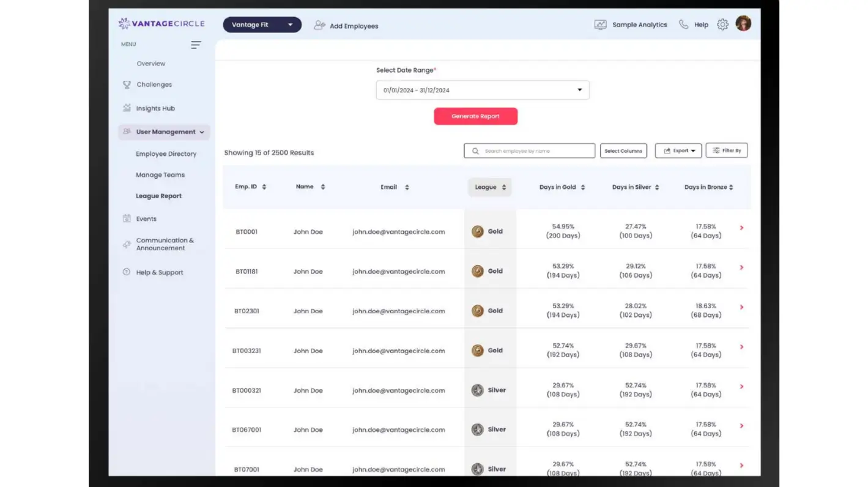Open Employee Directory in the sidebar
Screen dimensions: 868x487
click(x=166, y=154)
